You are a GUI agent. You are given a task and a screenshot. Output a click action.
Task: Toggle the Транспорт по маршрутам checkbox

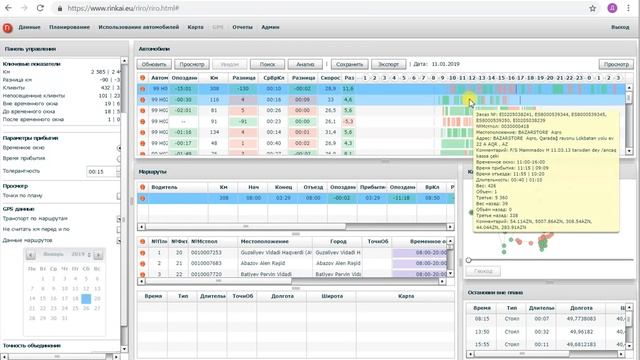119,219
